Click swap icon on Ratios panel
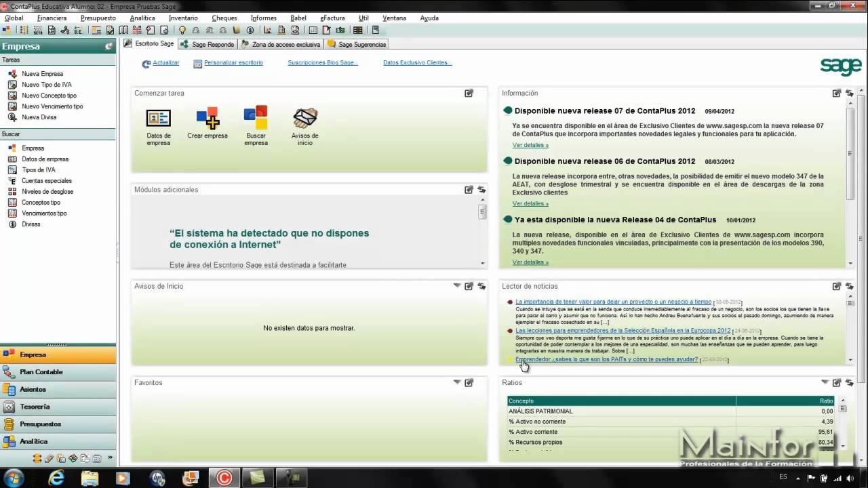868x488 pixels. point(850,383)
